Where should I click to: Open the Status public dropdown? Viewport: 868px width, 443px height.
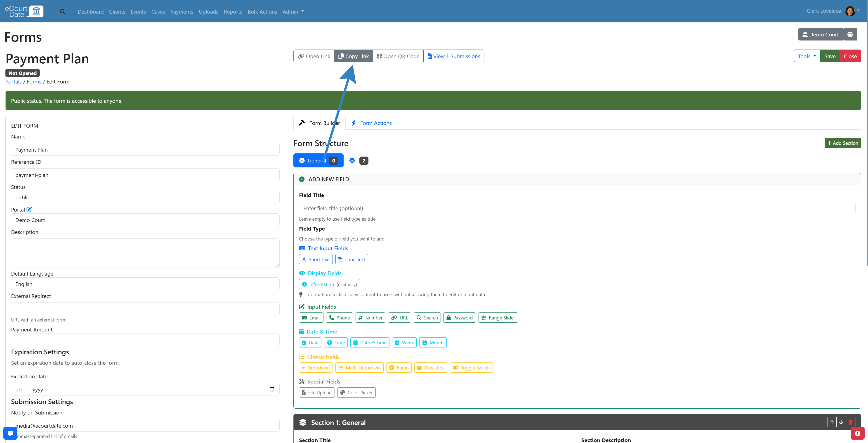click(x=145, y=197)
